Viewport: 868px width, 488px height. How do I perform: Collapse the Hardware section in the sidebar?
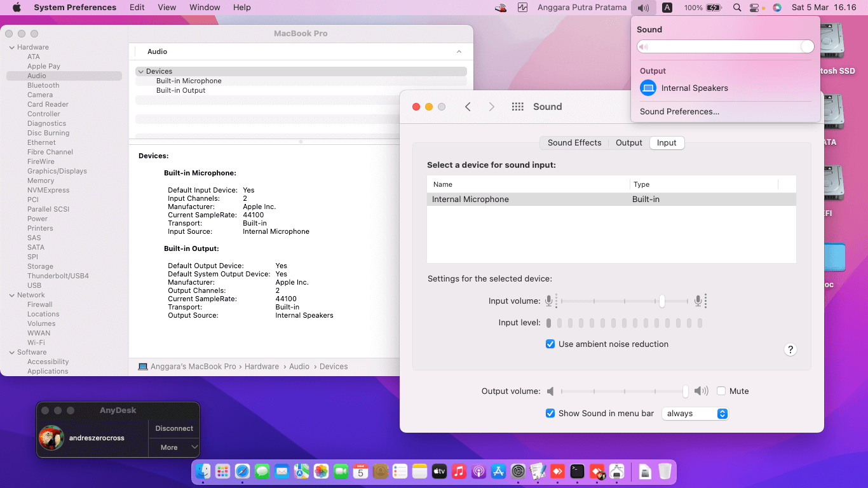(x=11, y=47)
